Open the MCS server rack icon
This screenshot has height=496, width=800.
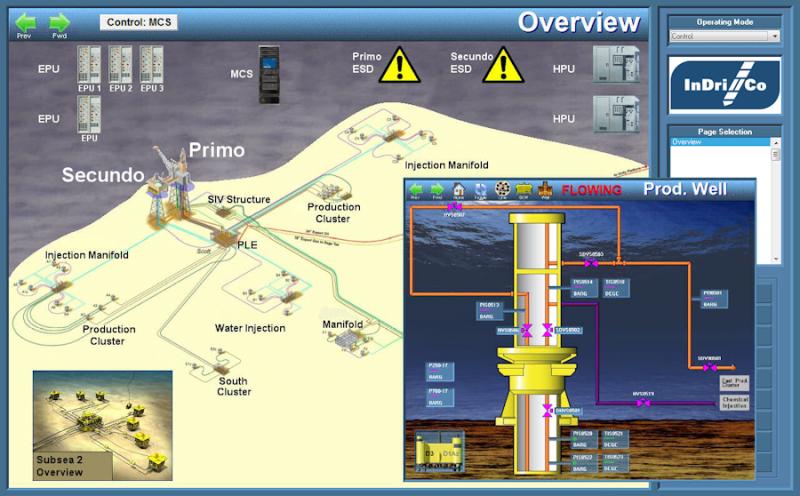pos(269,75)
